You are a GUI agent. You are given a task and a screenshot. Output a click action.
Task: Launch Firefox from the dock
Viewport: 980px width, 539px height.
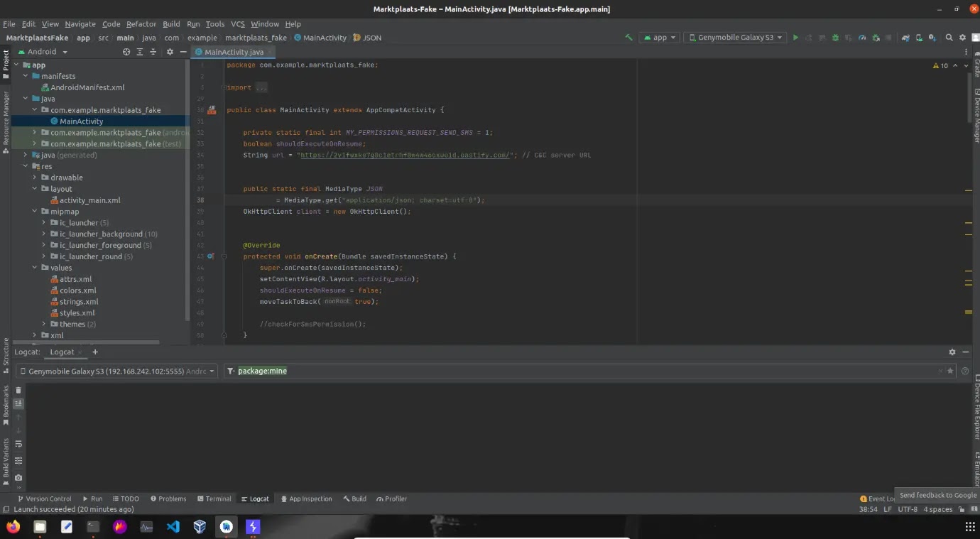click(x=13, y=526)
